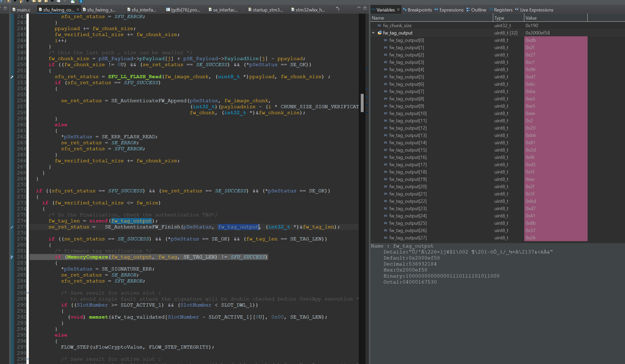Viewport: 625px width, 364px height.
Task: Close the Variables view tab
Action: 398,10
